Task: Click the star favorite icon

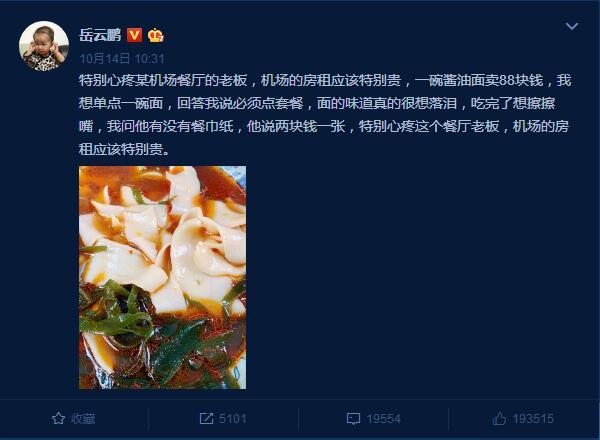Action: [58, 418]
